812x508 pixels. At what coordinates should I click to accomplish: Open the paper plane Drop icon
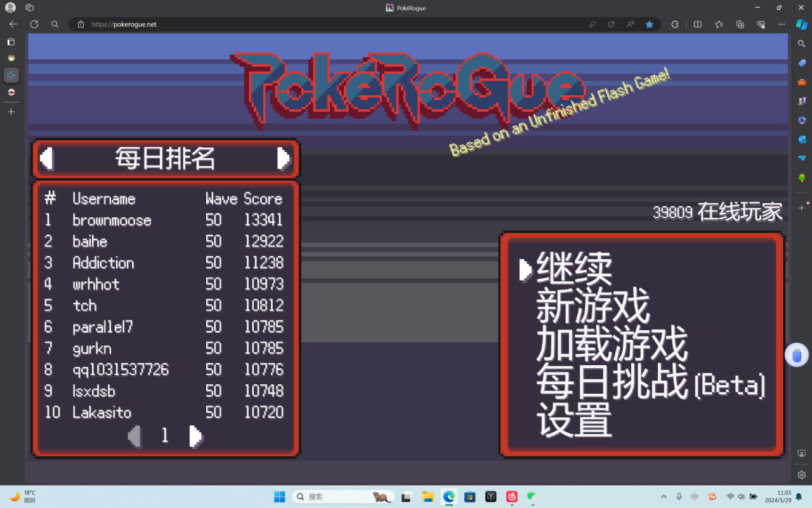tap(802, 158)
